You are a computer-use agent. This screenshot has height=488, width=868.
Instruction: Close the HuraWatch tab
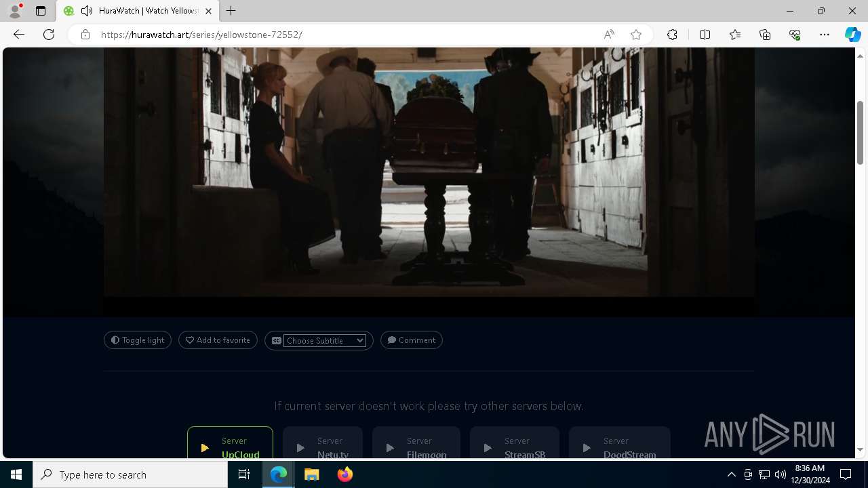click(208, 11)
